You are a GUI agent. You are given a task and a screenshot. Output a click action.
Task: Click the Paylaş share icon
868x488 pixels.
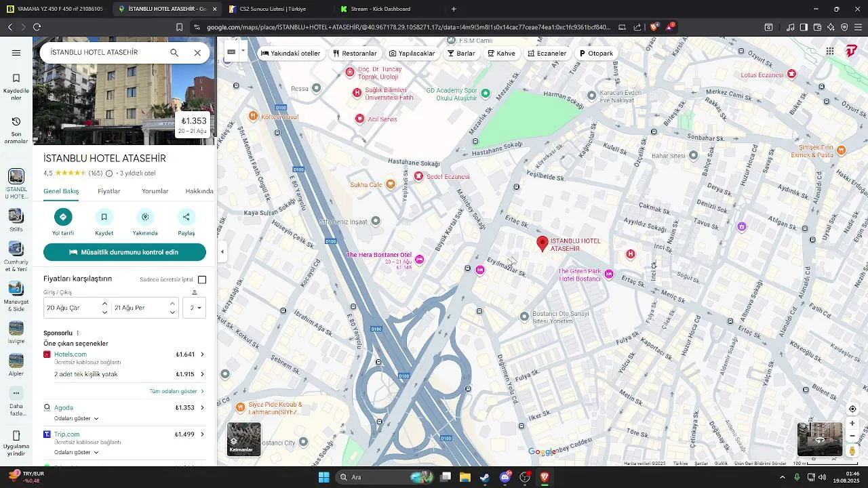tap(186, 217)
